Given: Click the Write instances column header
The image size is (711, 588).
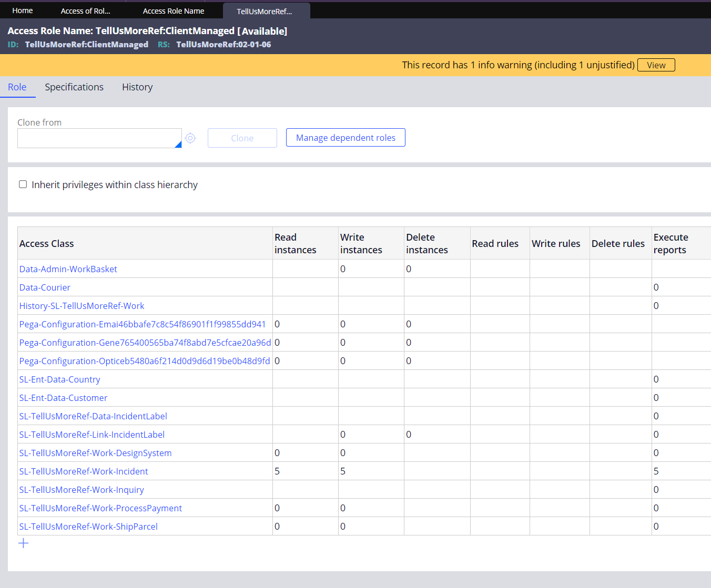Looking at the screenshot, I should click(371, 243).
